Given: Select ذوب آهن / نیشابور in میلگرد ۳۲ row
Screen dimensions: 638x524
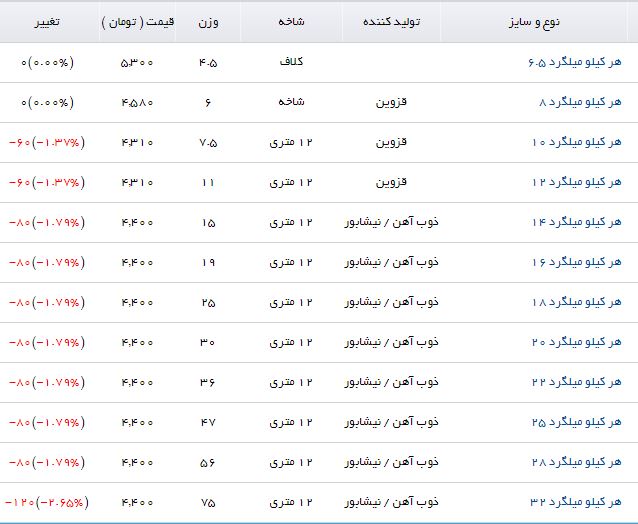Looking at the screenshot, I should click(x=391, y=502).
